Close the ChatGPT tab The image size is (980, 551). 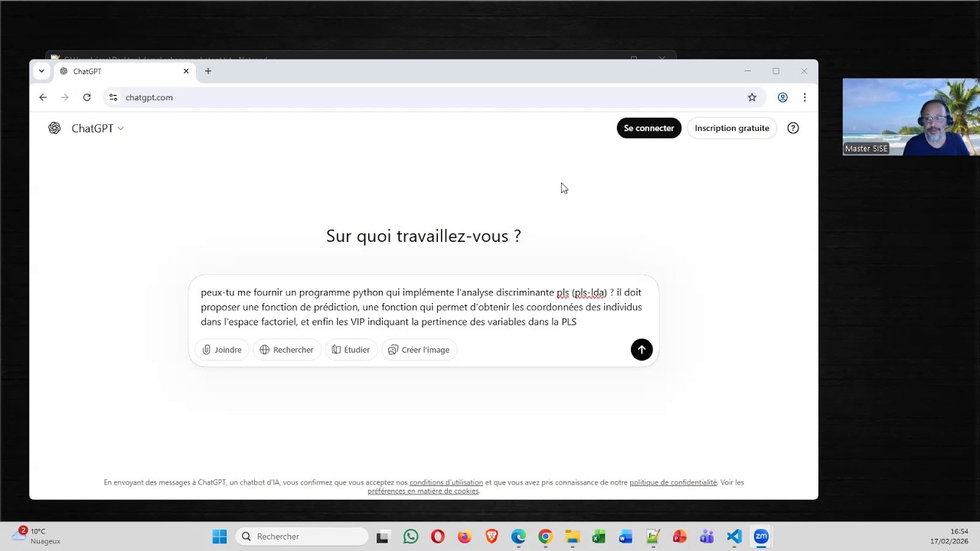coord(186,71)
